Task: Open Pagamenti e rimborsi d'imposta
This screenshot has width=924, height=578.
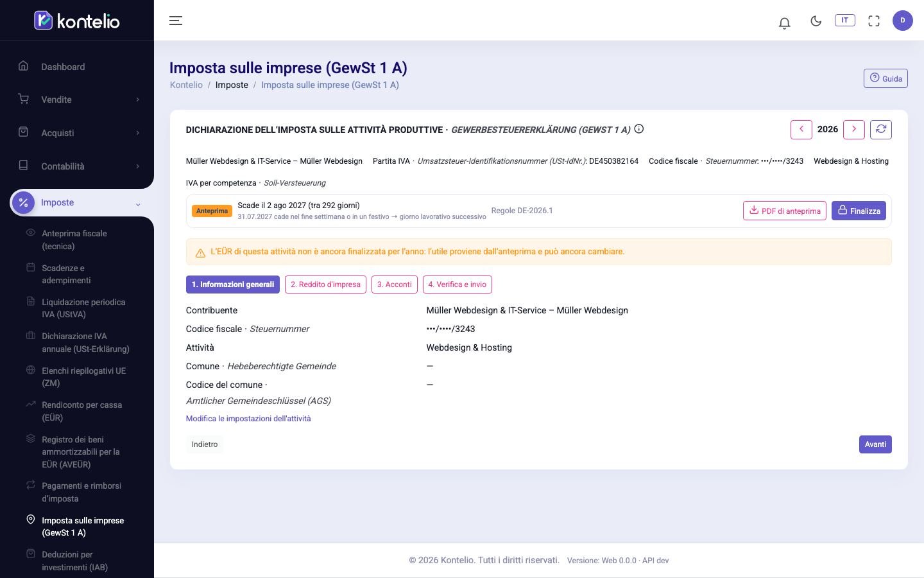Action: click(77, 492)
